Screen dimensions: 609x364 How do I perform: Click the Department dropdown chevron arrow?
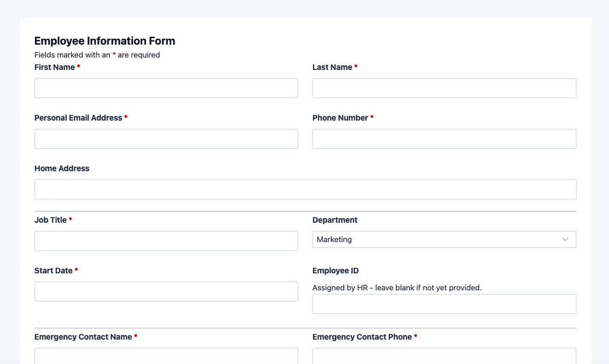coord(565,239)
